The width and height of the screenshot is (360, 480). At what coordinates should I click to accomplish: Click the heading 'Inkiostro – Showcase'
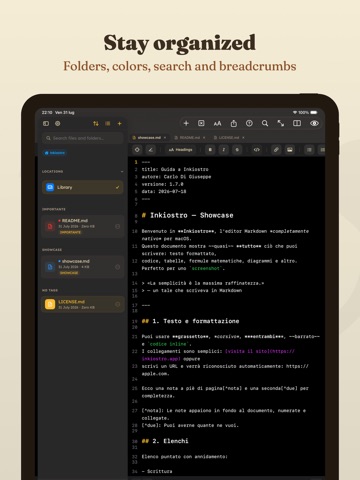pos(192,215)
